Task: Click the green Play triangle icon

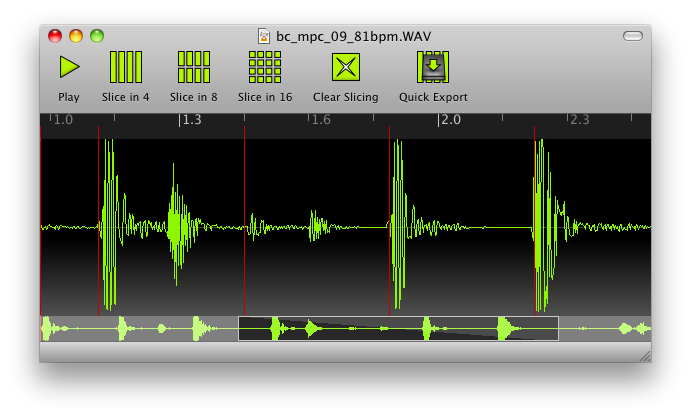Action: (x=69, y=67)
